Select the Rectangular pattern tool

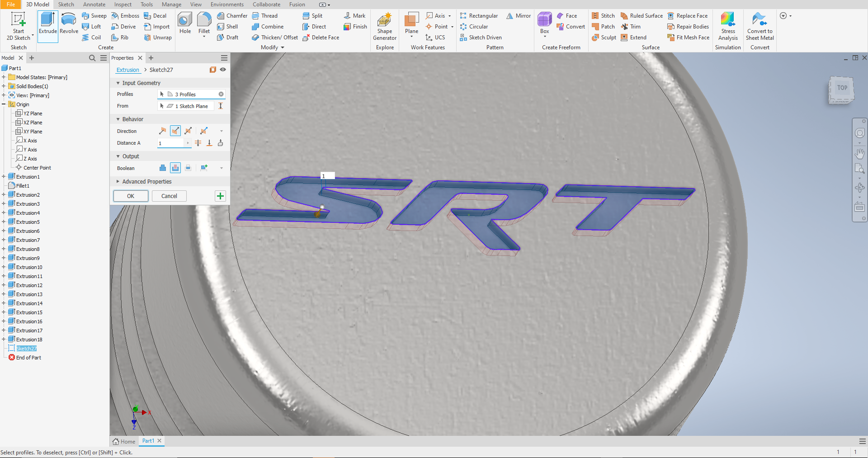coord(479,16)
